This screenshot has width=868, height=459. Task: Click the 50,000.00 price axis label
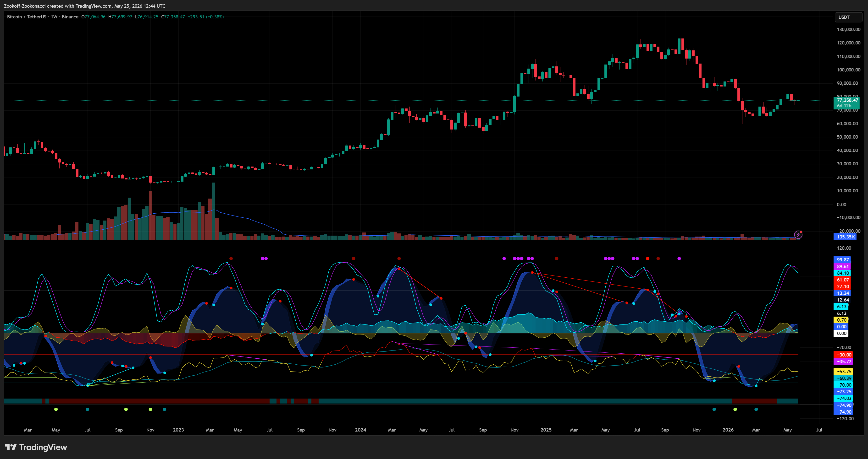[847, 137]
